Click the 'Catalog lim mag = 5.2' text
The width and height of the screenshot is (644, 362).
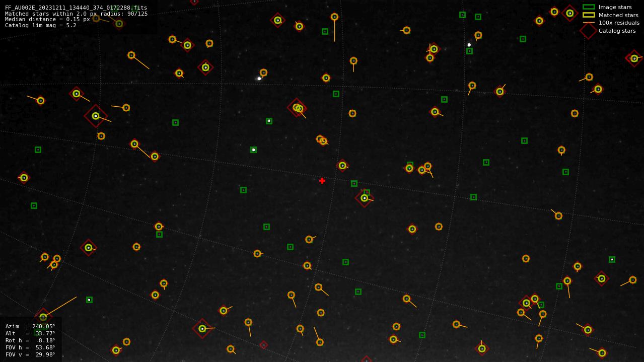click(41, 25)
